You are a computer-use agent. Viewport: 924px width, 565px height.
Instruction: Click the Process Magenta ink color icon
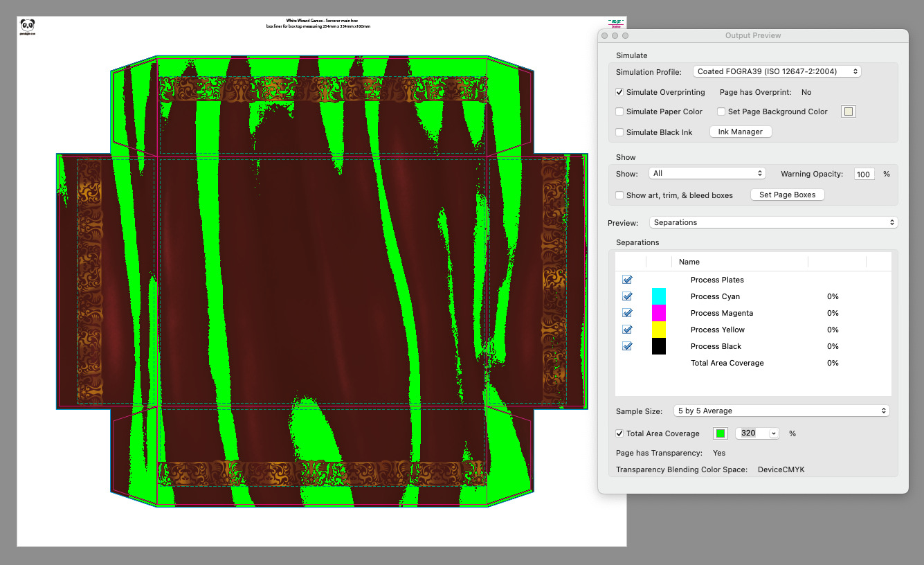tap(658, 313)
